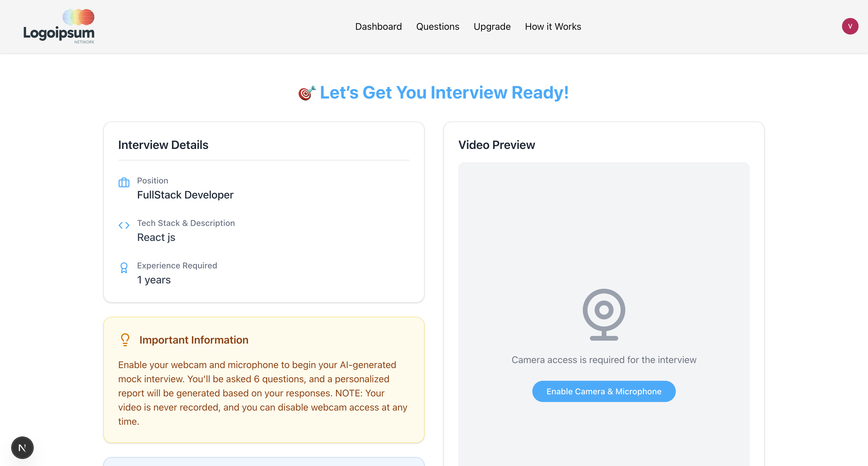Click the 'Let's Get You Interview Ready!' heading

click(444, 93)
